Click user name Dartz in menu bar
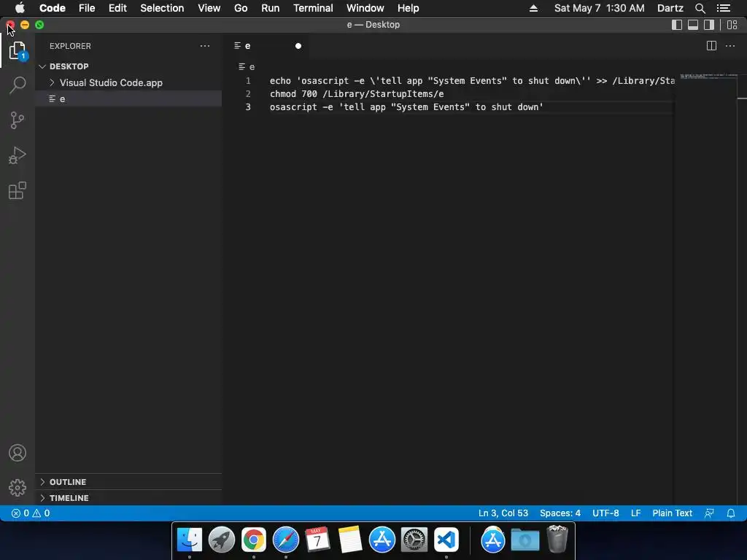747x560 pixels. [670, 8]
